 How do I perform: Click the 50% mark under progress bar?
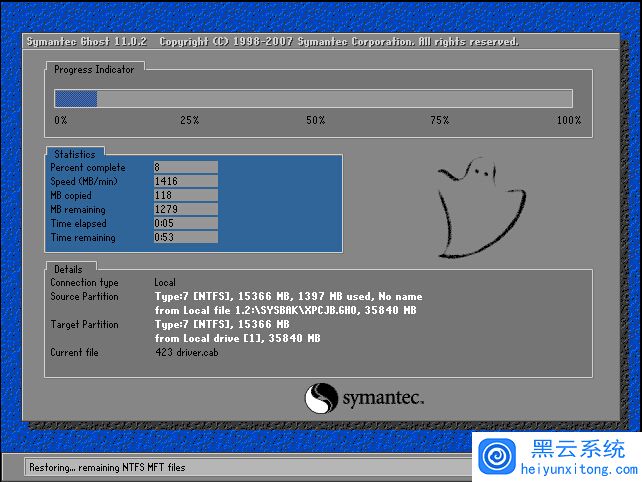coord(315,120)
